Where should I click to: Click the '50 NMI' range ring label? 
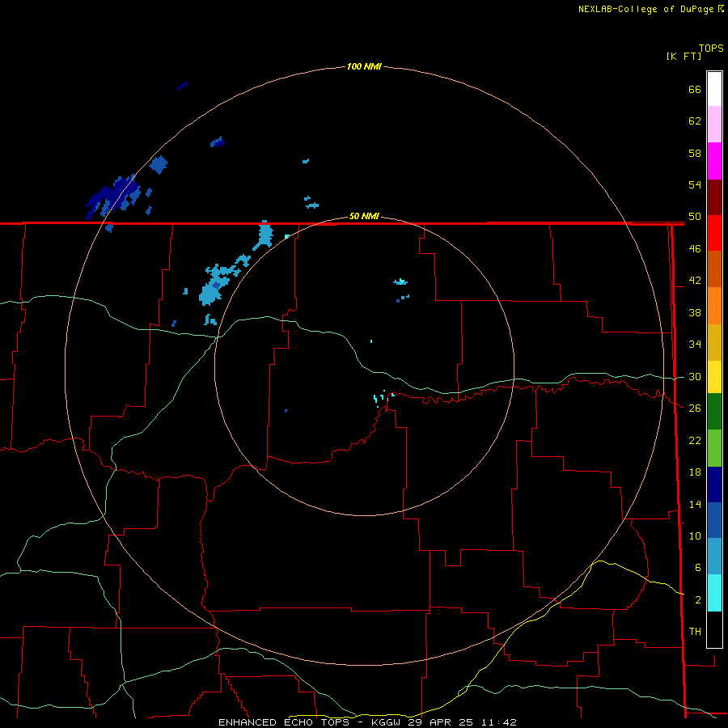(364, 216)
